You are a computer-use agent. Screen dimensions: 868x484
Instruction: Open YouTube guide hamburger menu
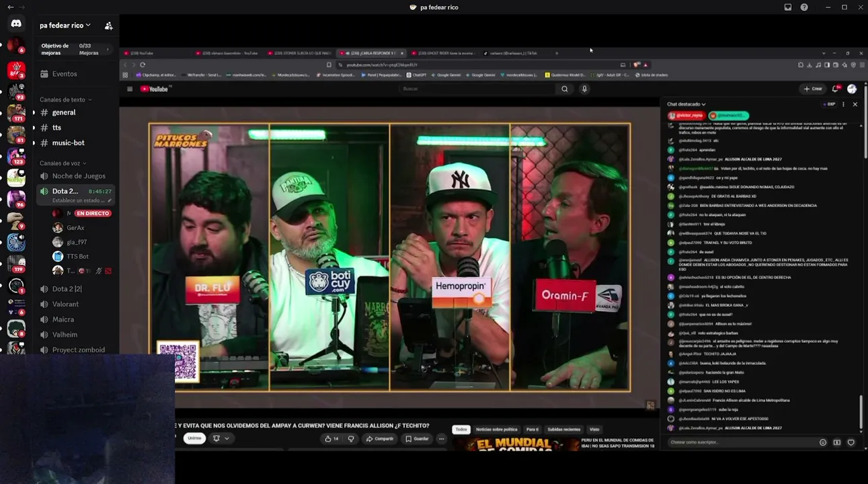coord(130,89)
